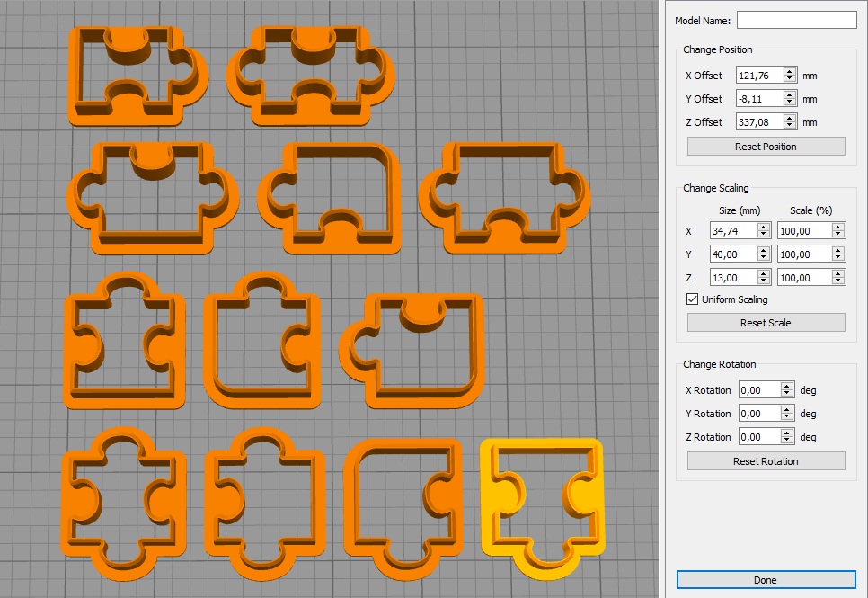Select middle cutter in third row
Image resolution: width=868 pixels, height=598 pixels.
(x=262, y=340)
